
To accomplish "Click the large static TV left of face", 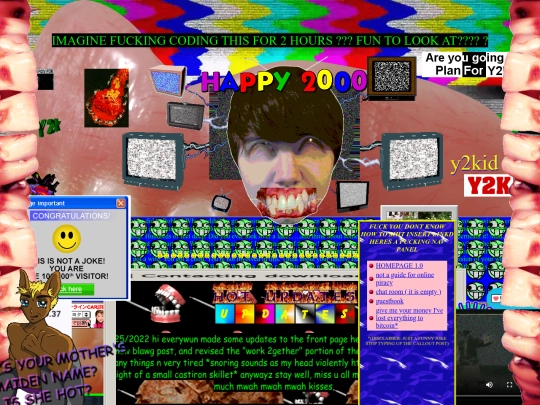I will click(x=153, y=161).
